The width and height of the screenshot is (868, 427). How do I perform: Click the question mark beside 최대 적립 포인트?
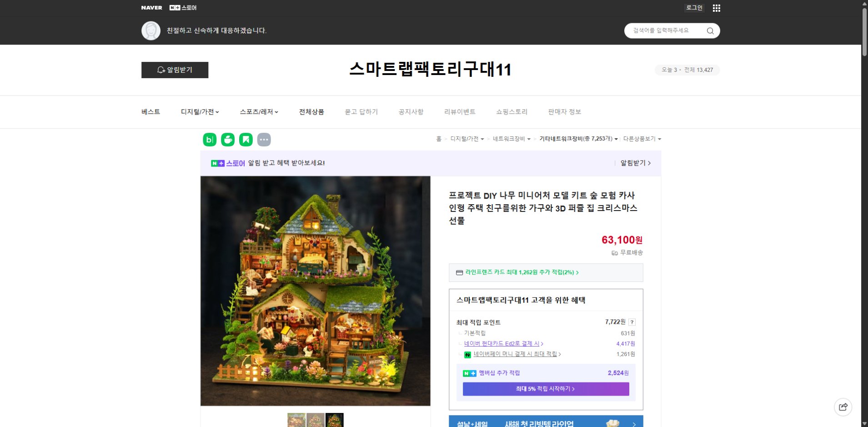pos(632,322)
